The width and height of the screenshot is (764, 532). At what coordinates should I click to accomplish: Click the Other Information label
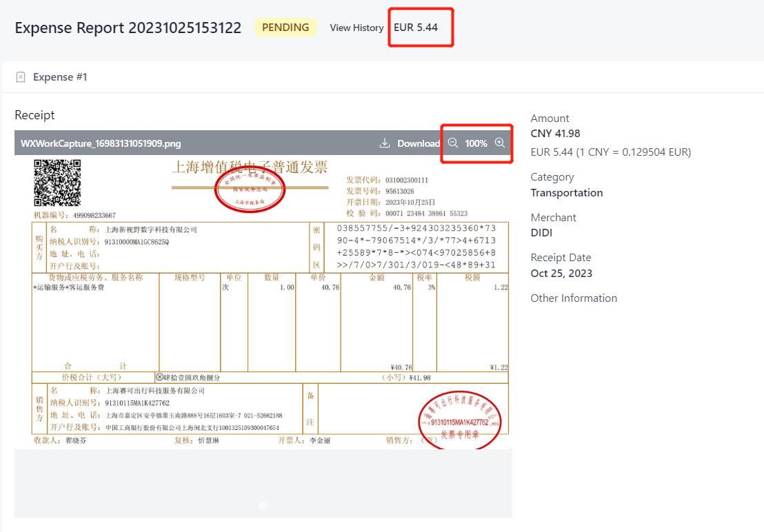(x=574, y=298)
